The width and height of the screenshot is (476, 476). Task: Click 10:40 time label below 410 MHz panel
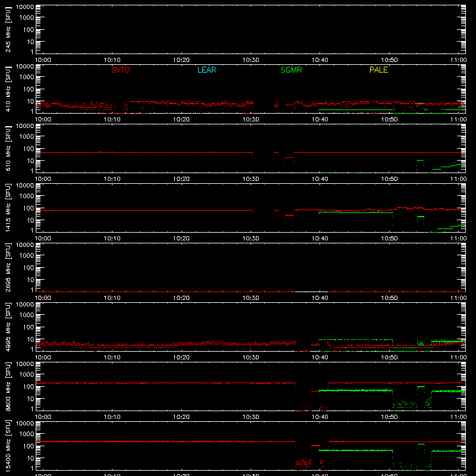[320, 120]
